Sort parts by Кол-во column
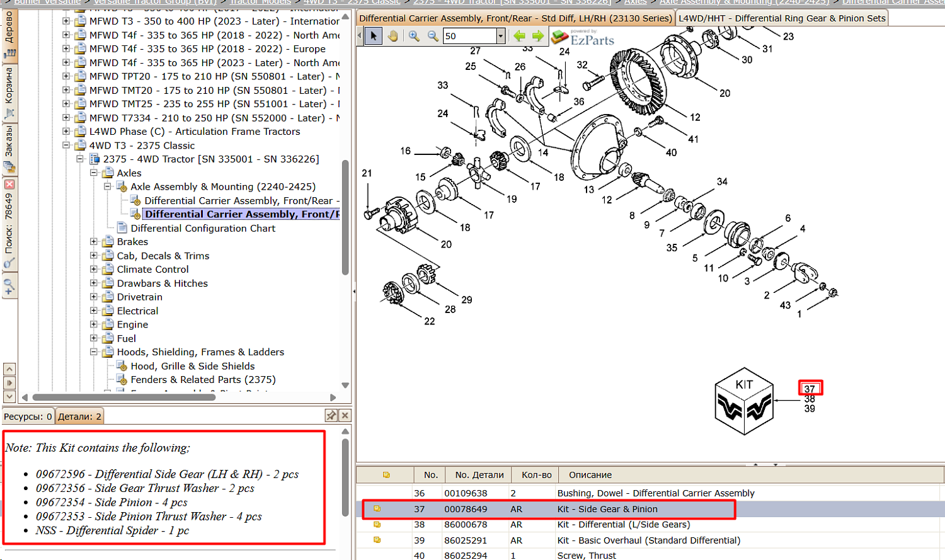The height and width of the screenshot is (560, 945). coord(537,475)
